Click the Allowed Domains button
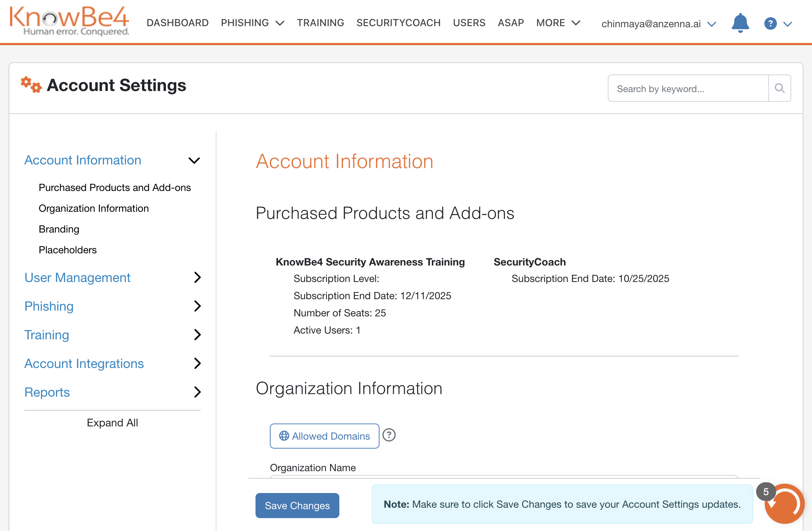The height and width of the screenshot is (531, 812). click(324, 436)
